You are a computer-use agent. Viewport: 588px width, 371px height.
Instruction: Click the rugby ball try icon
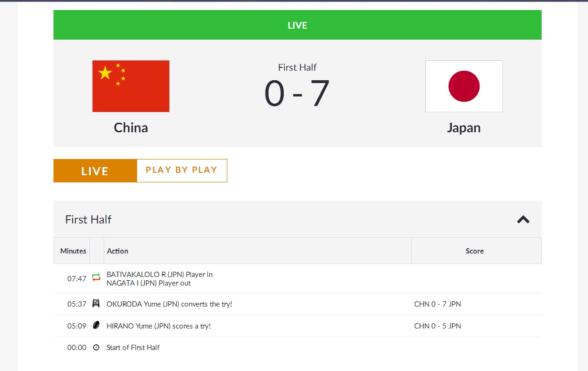click(96, 326)
